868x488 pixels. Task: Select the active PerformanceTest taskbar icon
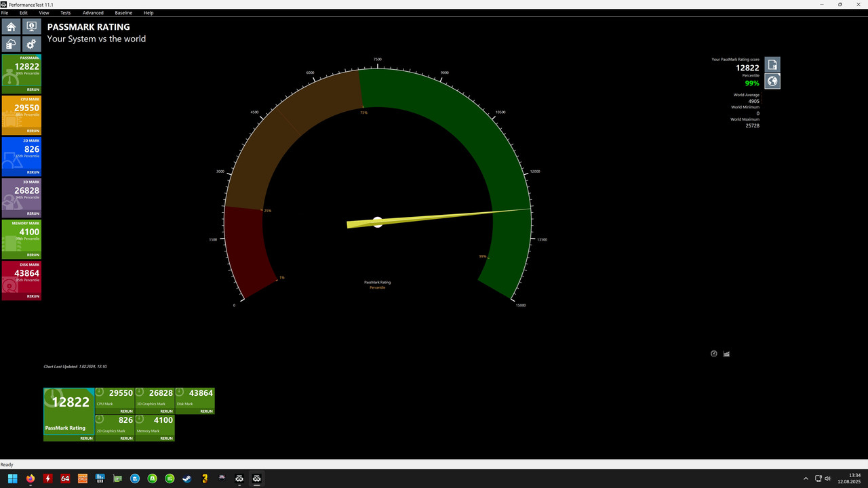(257, 479)
